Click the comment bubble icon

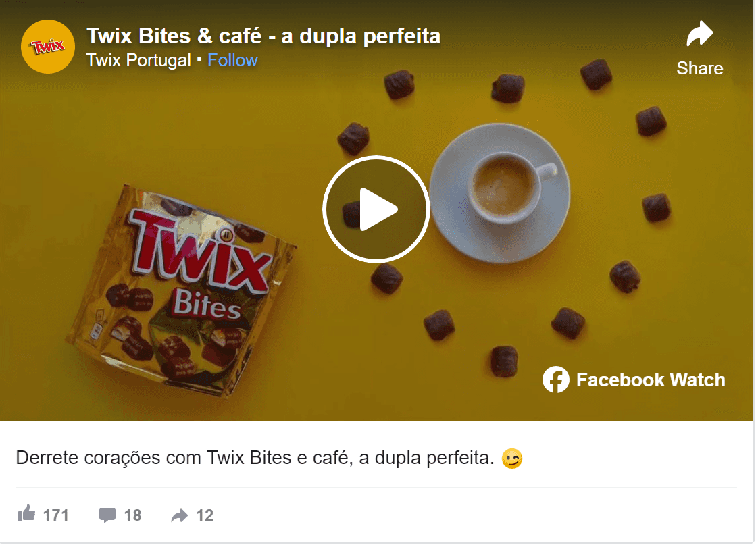107,515
